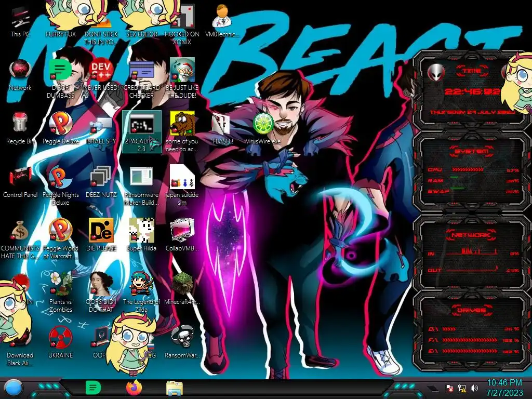Open the DEEZ NUTZ stacked-windows icon
532x399 pixels.
point(101,182)
